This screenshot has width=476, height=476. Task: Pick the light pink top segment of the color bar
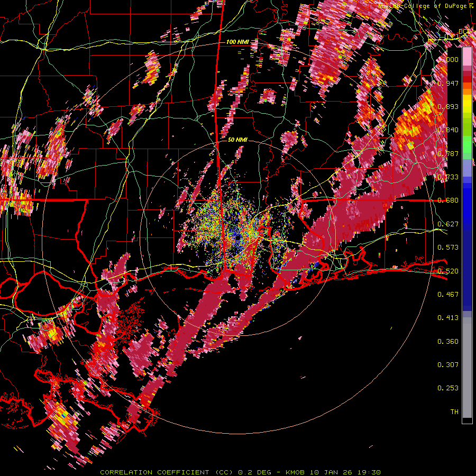pos(467,57)
